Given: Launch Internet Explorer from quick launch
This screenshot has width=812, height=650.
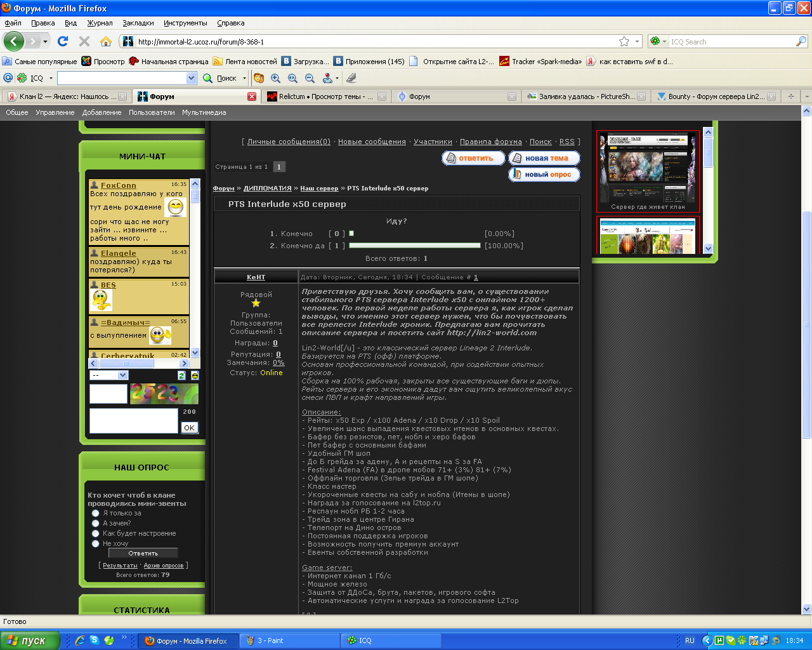Looking at the screenshot, I should coord(80,640).
